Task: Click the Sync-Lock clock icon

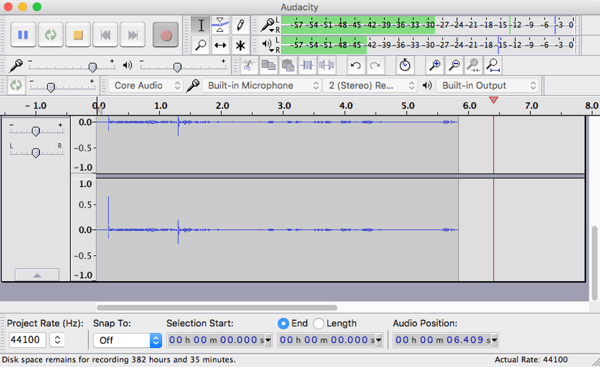Action: point(404,65)
